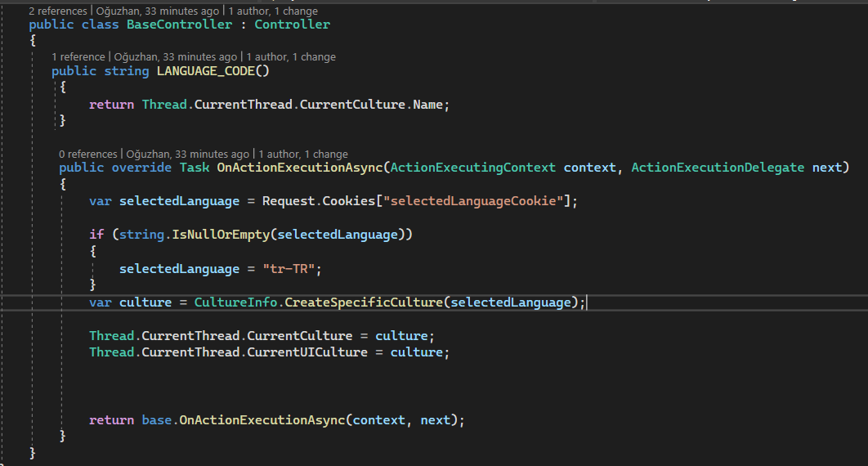The width and height of the screenshot is (868, 466).
Task: Click CurrentCulture in the Thread assignment line
Action: (299, 336)
